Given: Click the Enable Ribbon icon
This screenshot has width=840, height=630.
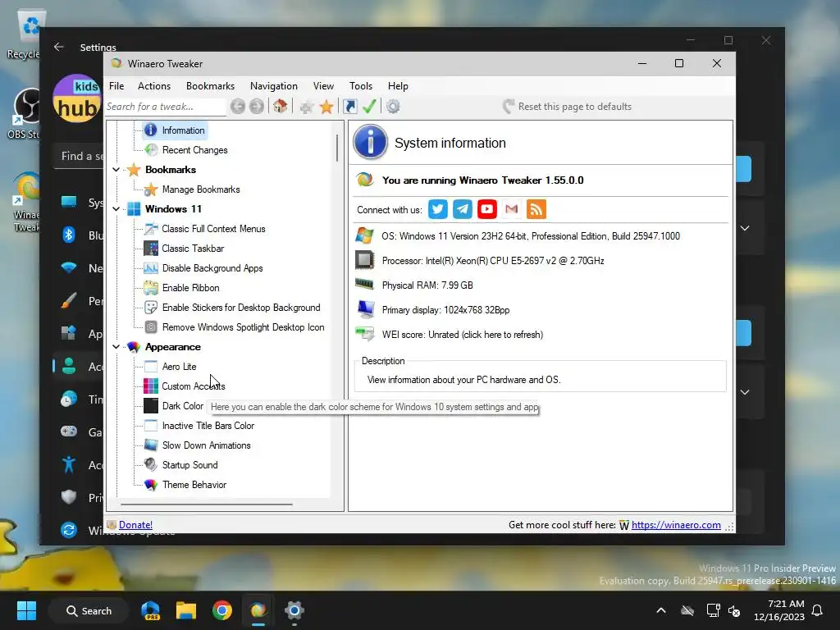Looking at the screenshot, I should click(151, 288).
